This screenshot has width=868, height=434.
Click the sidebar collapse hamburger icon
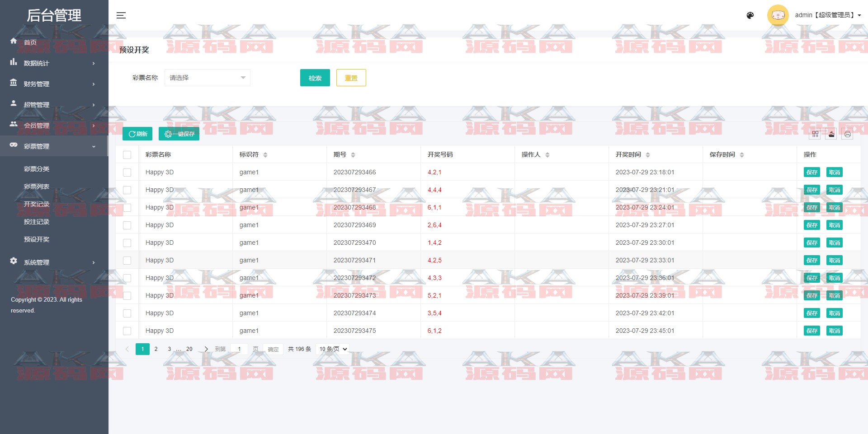[121, 15]
